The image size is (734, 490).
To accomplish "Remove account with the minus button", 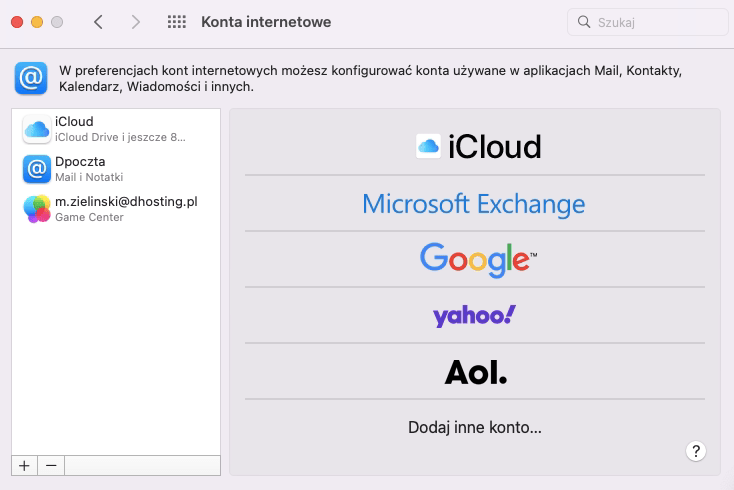I will 51,466.
